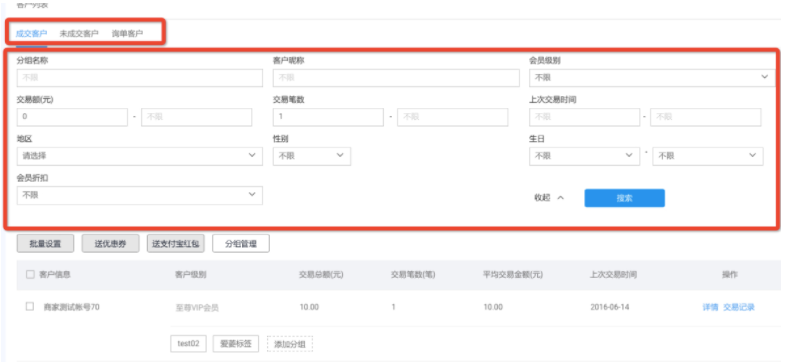Open 详情 for 商家测试帐号70
Screen dimensions: 785x363
(710, 307)
